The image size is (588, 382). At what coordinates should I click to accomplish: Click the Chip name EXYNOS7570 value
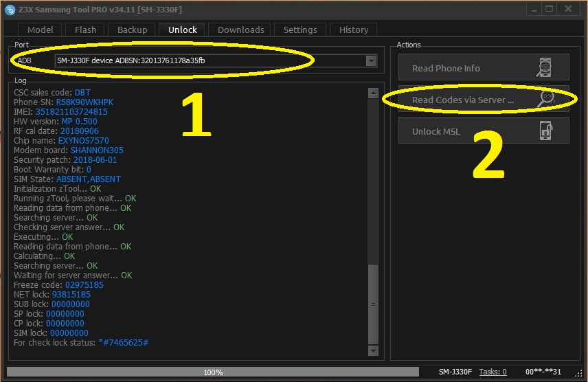[x=83, y=141]
